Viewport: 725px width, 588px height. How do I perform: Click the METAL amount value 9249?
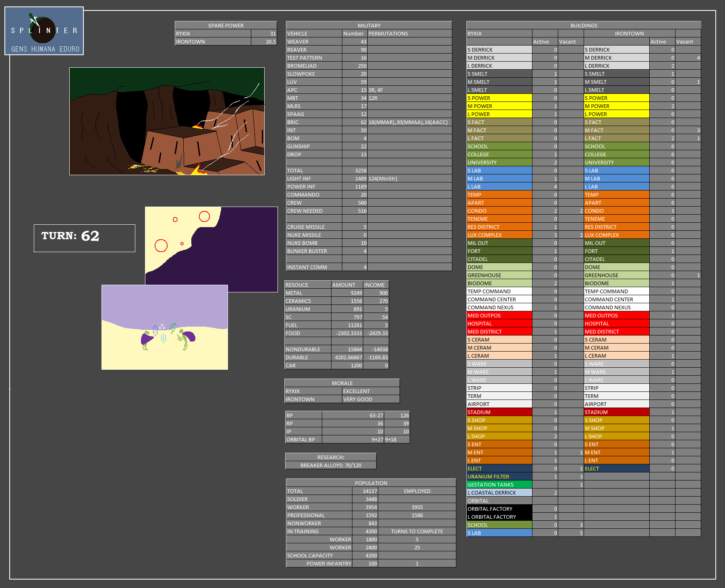[347, 293]
